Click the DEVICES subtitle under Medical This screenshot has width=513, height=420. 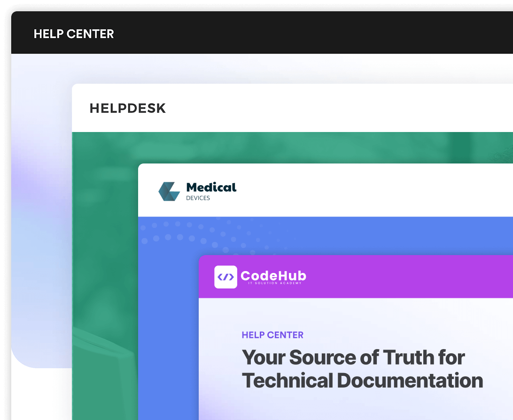coord(198,198)
